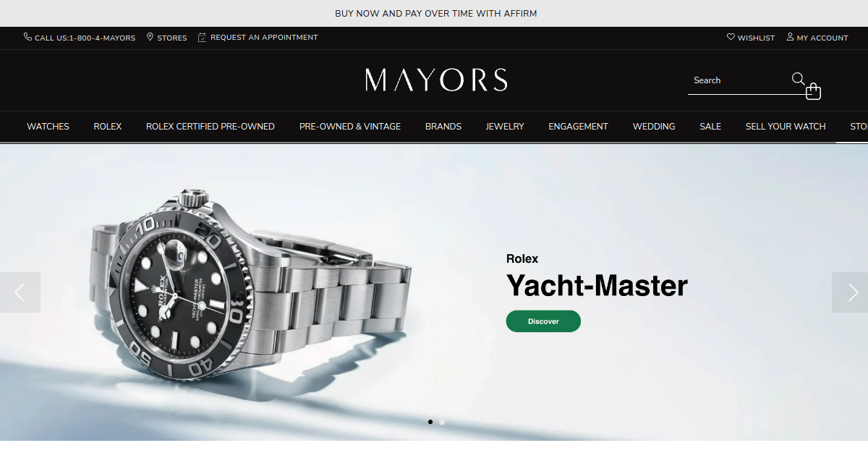
Task: Click the Search input field
Action: click(738, 80)
